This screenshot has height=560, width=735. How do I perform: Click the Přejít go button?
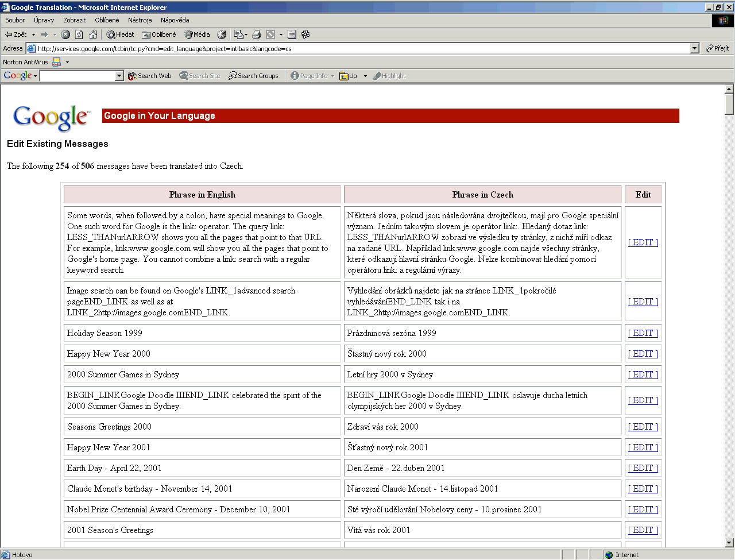[x=718, y=48]
